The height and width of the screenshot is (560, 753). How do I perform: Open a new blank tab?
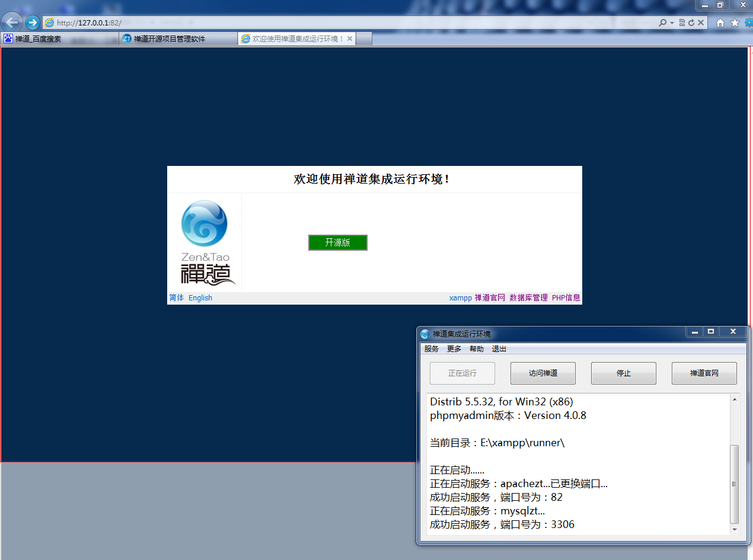coord(364,39)
